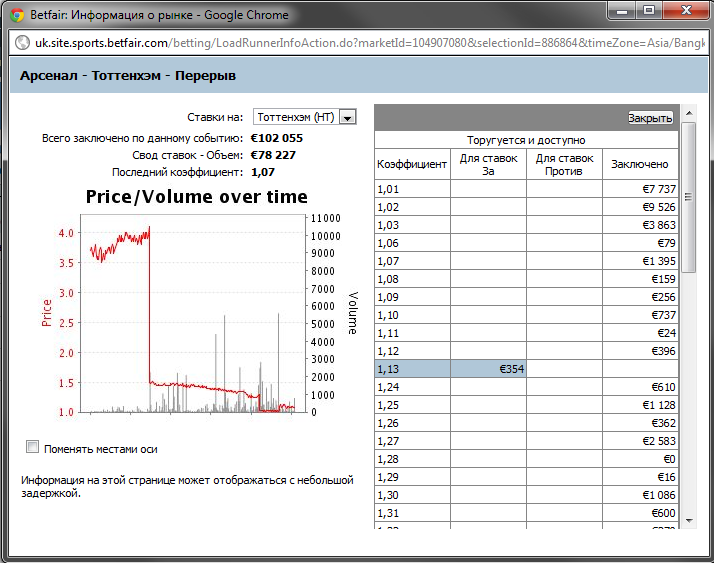Select the 1,08 coefficient cell
This screenshot has width=714, height=563.
click(x=413, y=279)
